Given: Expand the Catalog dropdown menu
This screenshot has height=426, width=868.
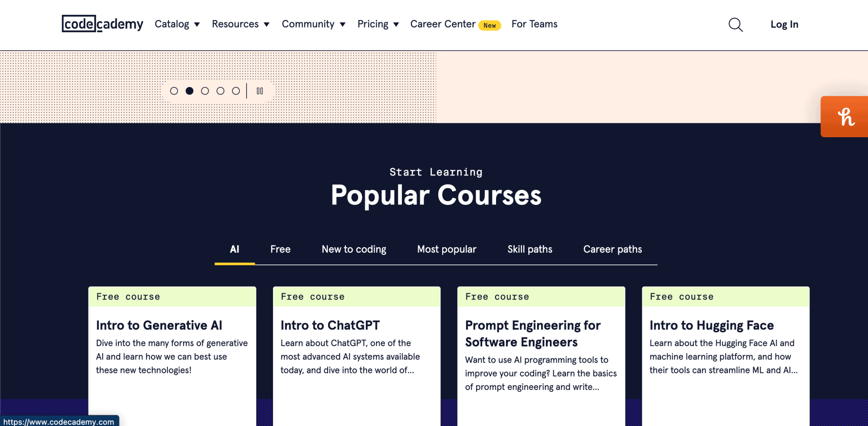Looking at the screenshot, I should (x=177, y=24).
